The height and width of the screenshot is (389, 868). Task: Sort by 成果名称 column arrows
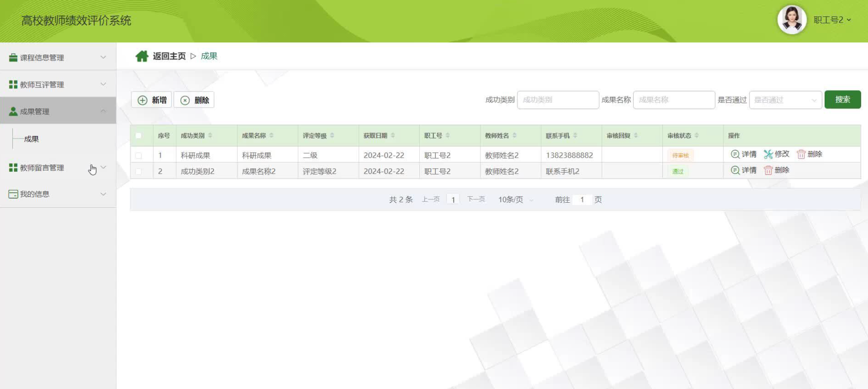pyautogui.click(x=271, y=135)
